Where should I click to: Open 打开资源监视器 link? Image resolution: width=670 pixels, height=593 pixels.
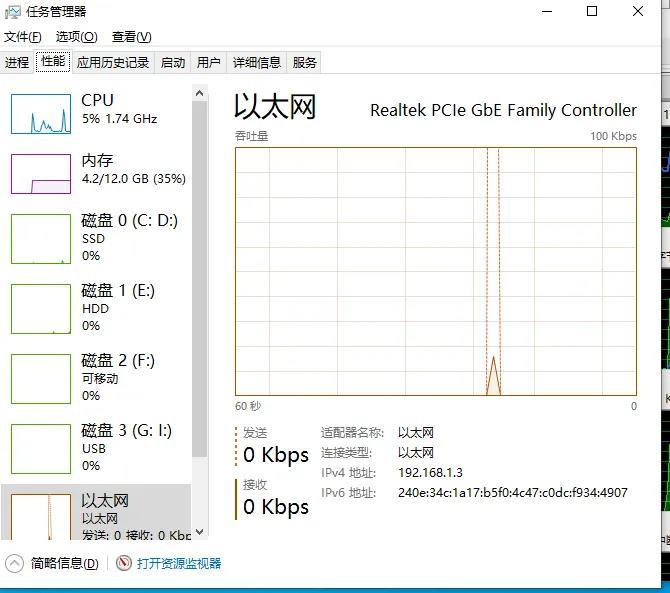tap(179, 564)
